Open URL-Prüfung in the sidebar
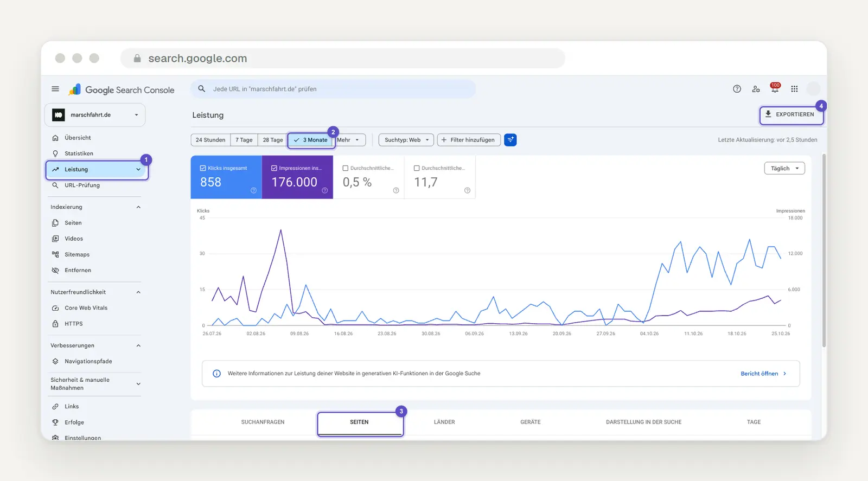This screenshot has height=481, width=868. point(82,185)
